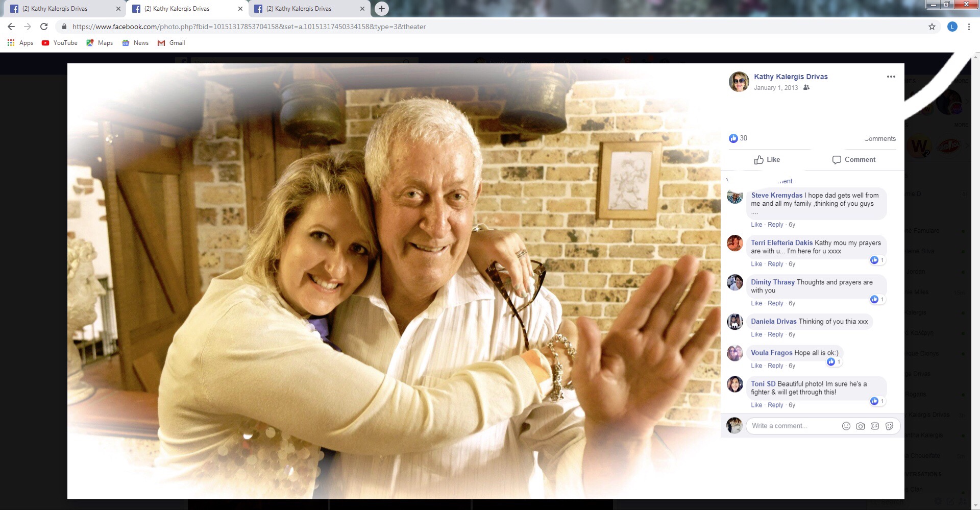Image resolution: width=980 pixels, height=510 pixels.
Task: Open audience selector icon beside post date
Action: [x=806, y=88]
